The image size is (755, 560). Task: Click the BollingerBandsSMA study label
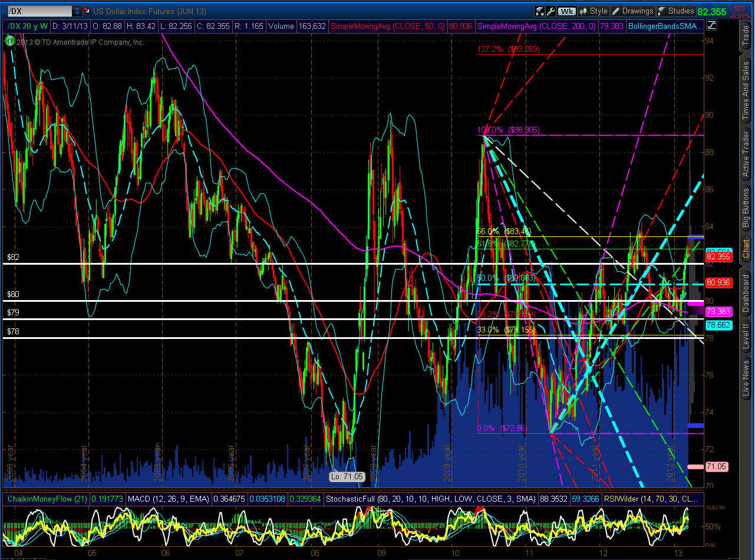click(665, 27)
